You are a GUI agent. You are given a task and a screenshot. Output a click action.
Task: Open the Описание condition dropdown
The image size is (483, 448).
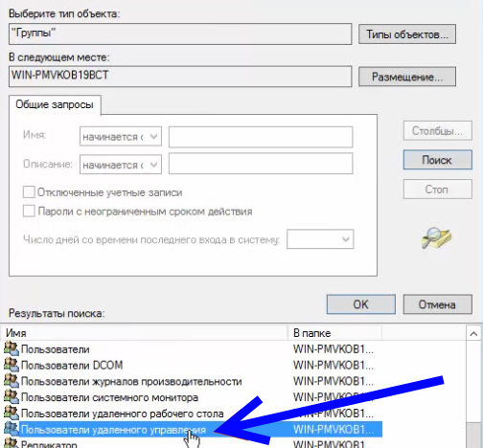[x=121, y=165]
